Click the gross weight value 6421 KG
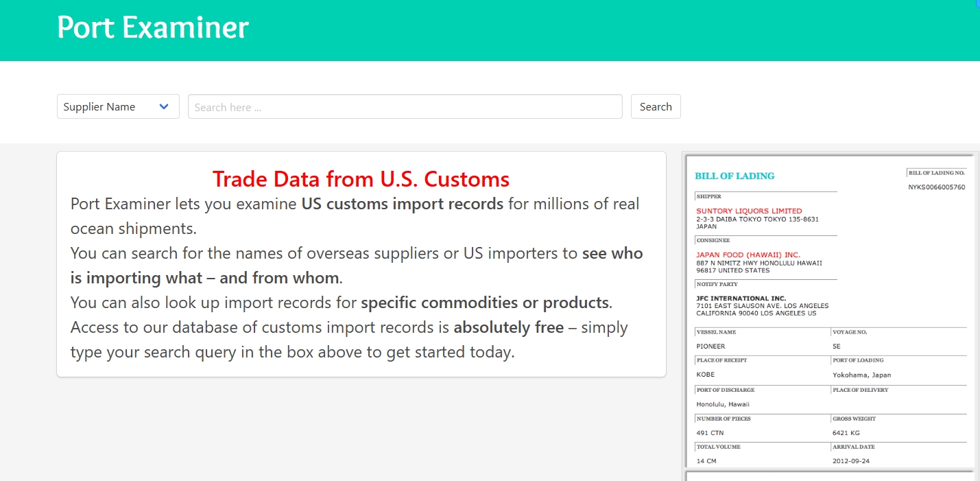This screenshot has width=980, height=481. pyautogui.click(x=846, y=433)
